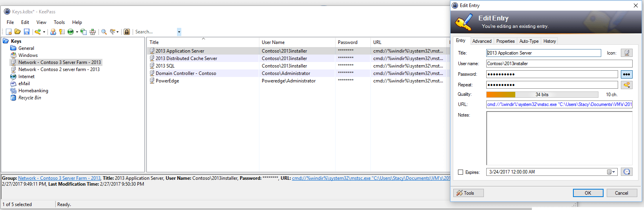Expand the Open URL dropdown arrow
The image size is (644, 210).
(x=77, y=32)
